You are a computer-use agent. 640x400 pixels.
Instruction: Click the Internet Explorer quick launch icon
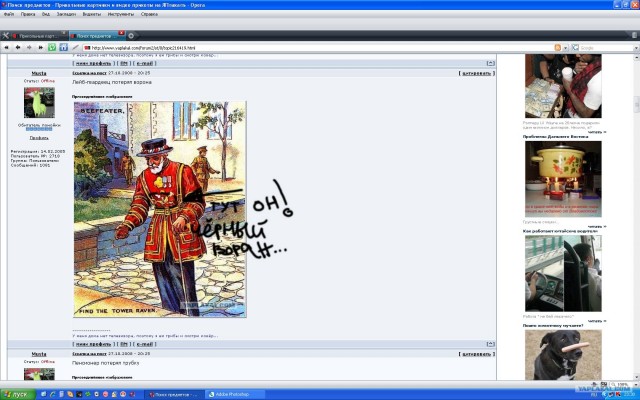coord(53,394)
